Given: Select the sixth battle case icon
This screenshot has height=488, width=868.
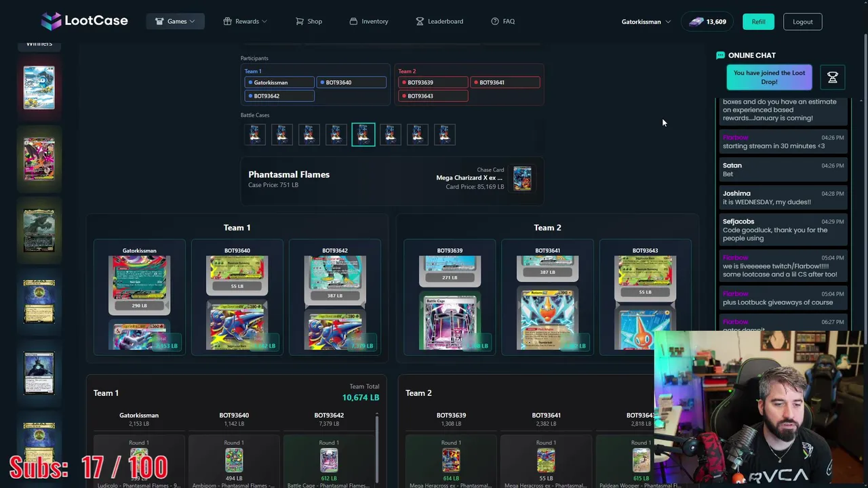Looking at the screenshot, I should (390, 134).
